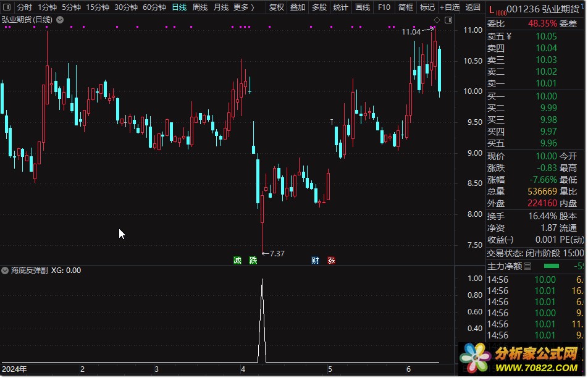Click the 买二 bid price 9.99

coord(548,107)
